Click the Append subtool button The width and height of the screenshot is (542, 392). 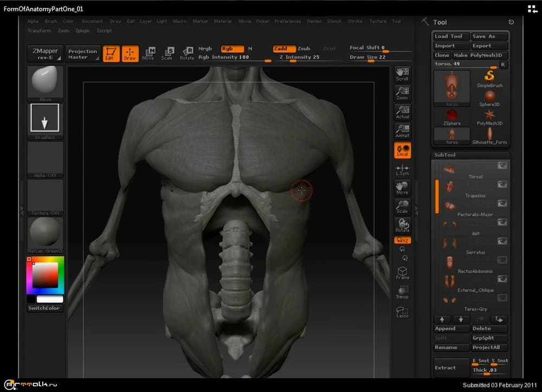(x=451, y=329)
